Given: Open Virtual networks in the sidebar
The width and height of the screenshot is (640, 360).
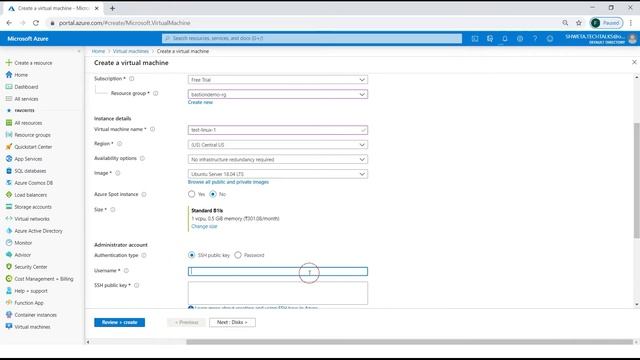Looking at the screenshot, I should 32,219.
